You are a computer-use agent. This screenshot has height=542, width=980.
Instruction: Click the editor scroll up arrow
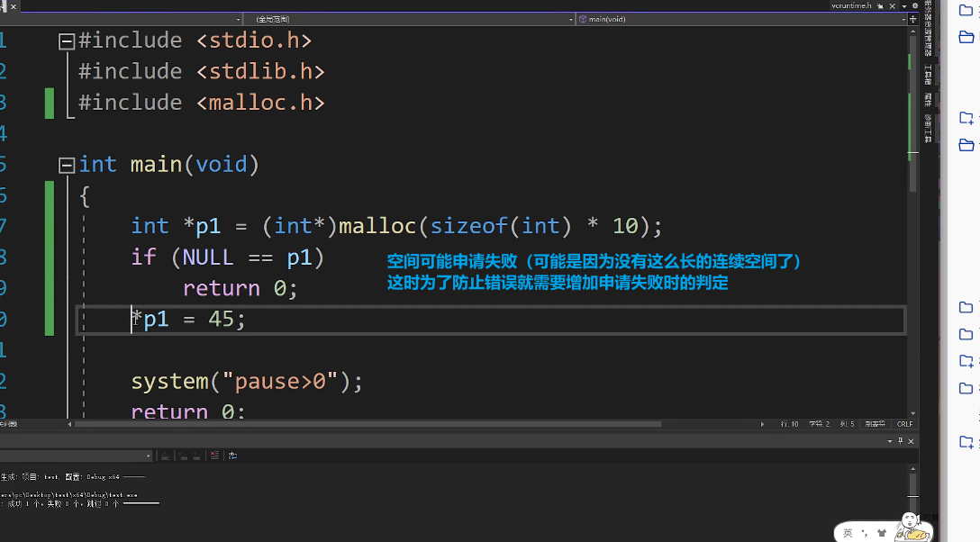913,32
